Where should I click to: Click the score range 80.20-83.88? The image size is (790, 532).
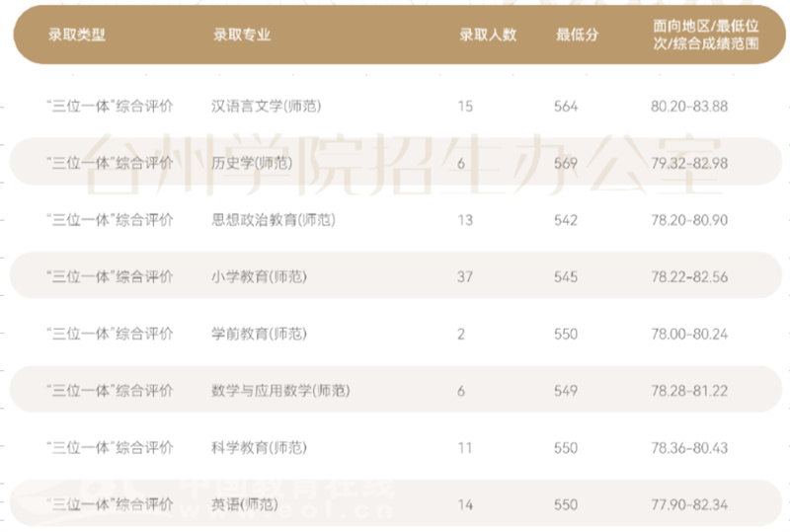pos(689,107)
